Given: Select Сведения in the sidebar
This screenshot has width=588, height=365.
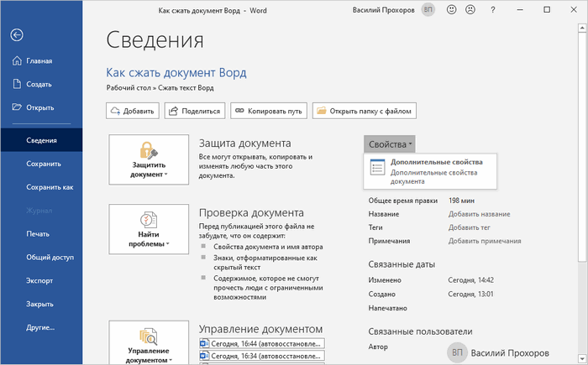Looking at the screenshot, I should pyautogui.click(x=41, y=140).
